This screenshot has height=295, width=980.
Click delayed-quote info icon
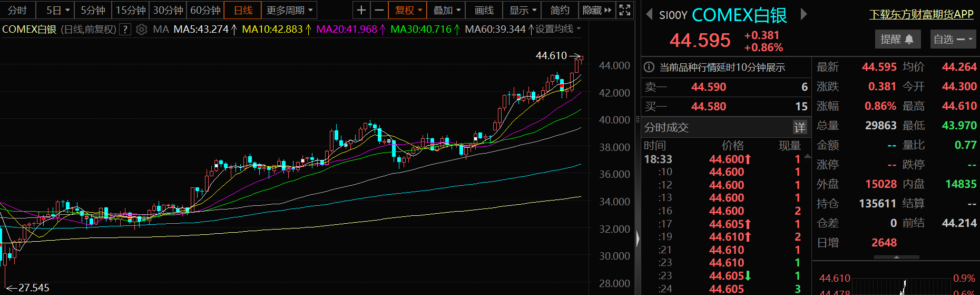649,68
